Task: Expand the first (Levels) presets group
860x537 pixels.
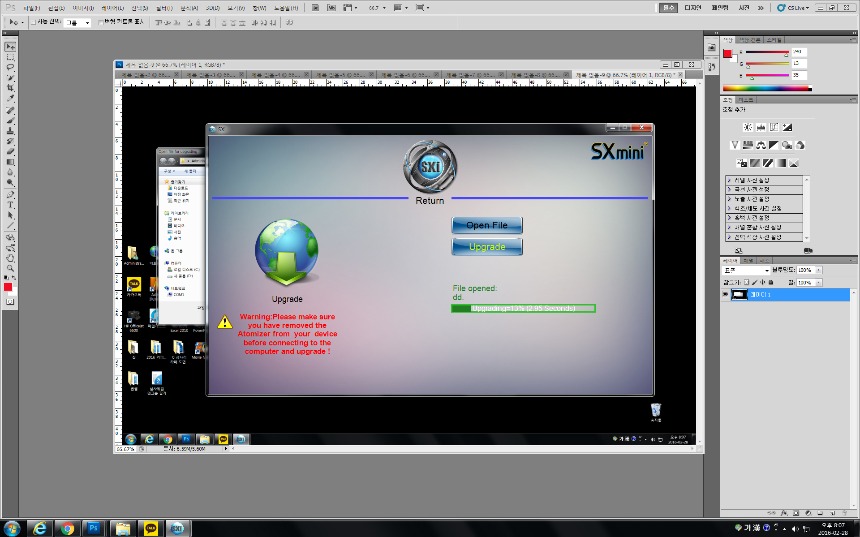Action: click(729, 180)
